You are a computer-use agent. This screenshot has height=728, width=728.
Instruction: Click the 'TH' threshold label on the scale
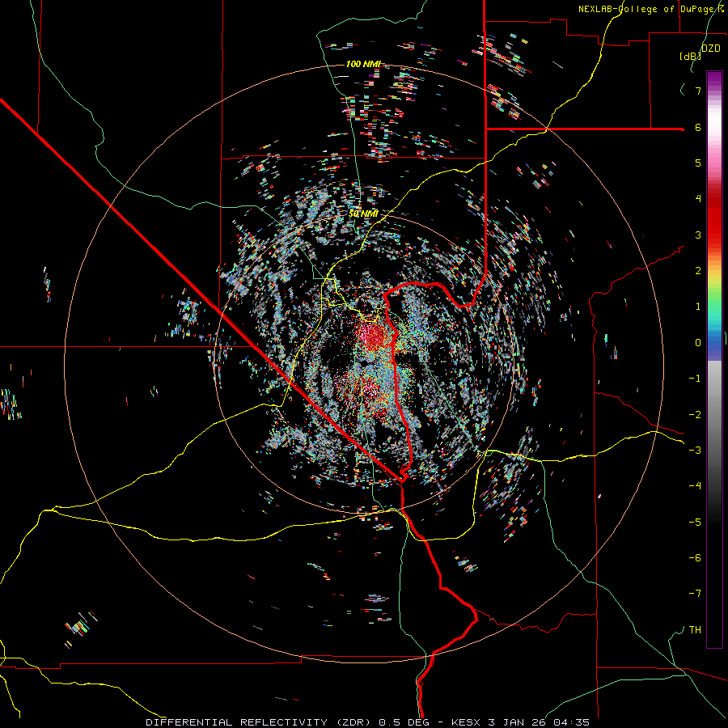(x=695, y=630)
